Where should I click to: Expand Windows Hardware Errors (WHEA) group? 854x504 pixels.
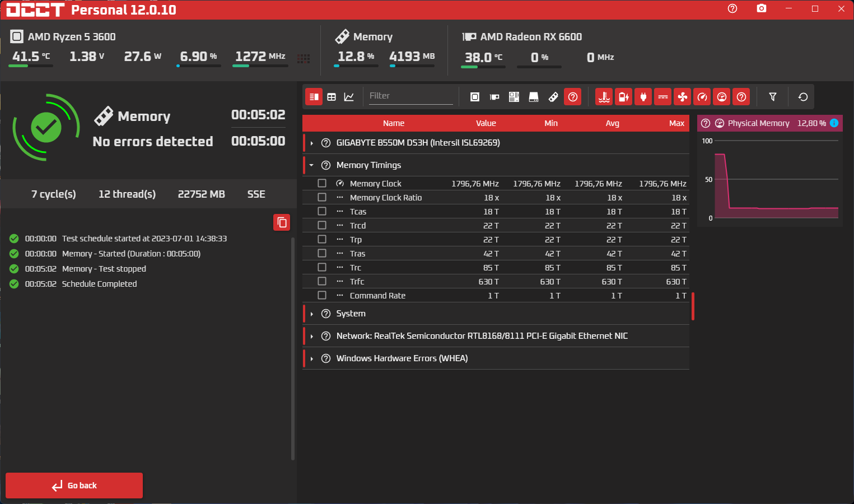[x=312, y=358]
